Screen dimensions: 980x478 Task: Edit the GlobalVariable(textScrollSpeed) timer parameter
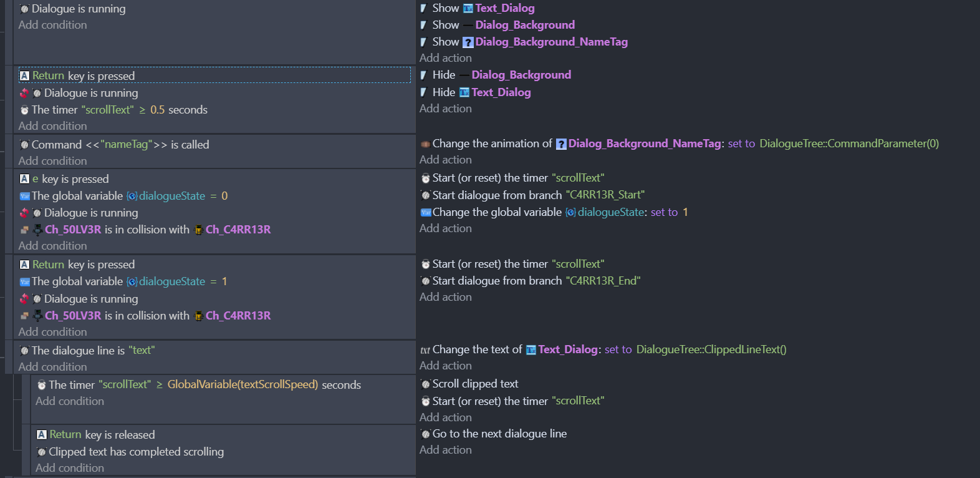tap(243, 385)
